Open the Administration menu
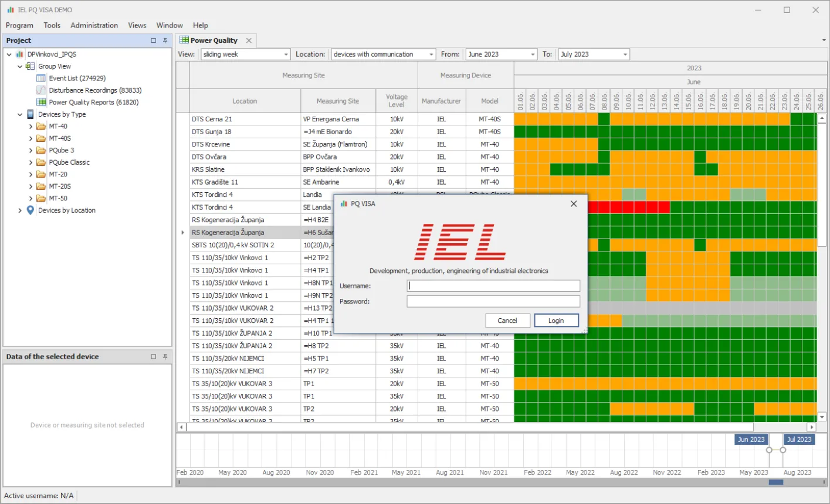 [x=94, y=25]
